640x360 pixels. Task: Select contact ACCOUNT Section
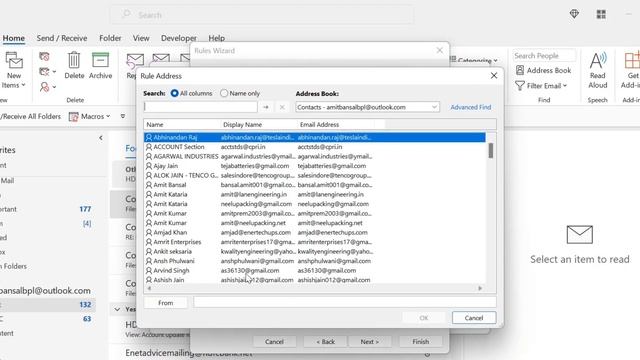[x=315, y=147]
